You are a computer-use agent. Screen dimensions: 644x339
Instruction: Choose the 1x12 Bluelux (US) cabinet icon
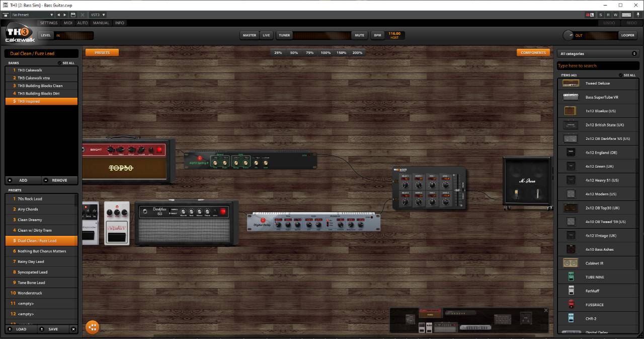[x=571, y=111]
